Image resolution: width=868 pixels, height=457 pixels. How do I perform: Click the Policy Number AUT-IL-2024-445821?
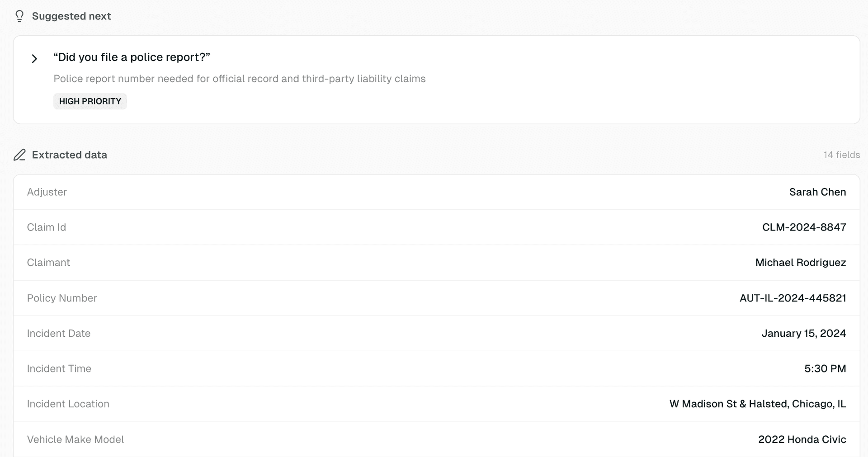click(x=793, y=298)
